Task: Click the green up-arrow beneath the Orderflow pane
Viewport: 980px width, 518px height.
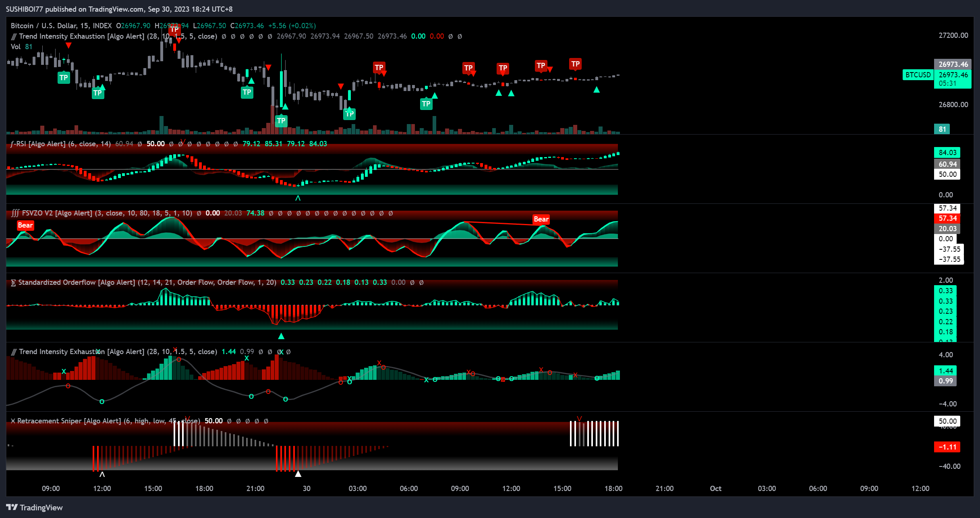Action: click(281, 336)
